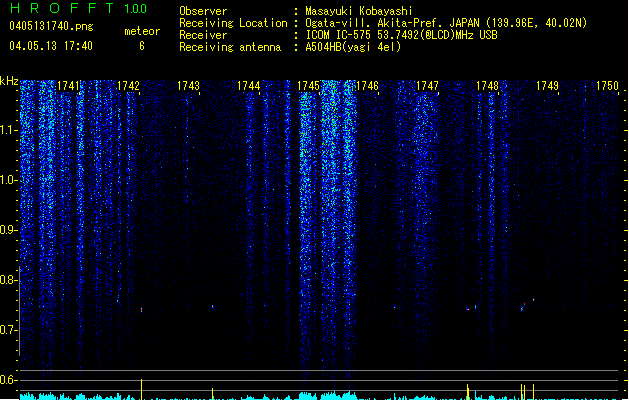The image size is (629, 400).
Task: Click the meteor count value 6
Action: [x=142, y=46]
